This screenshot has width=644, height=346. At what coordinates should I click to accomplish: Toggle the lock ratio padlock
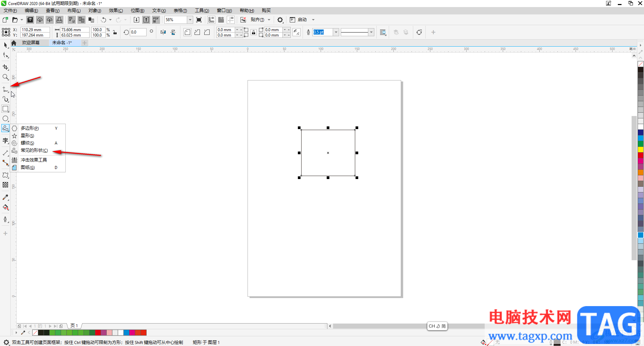point(115,32)
